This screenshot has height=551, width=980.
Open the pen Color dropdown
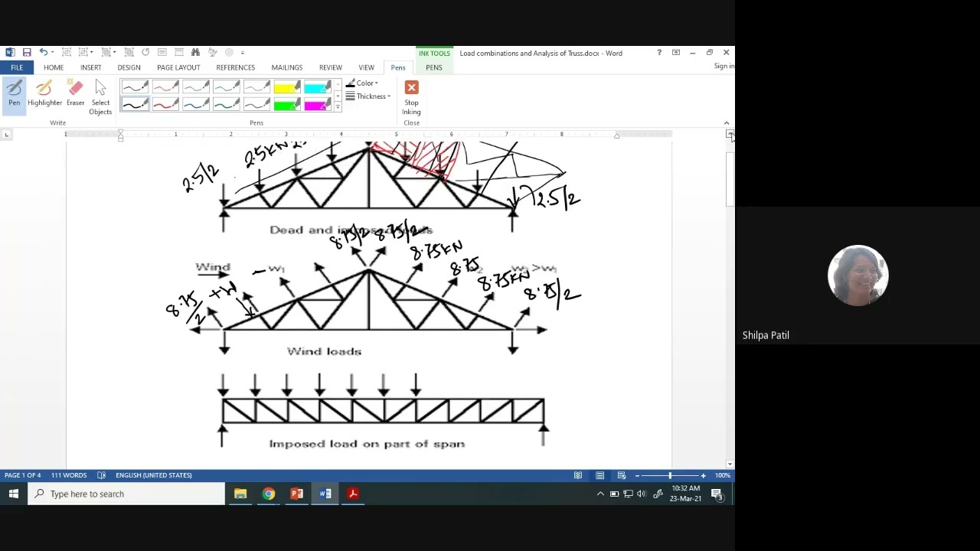[362, 83]
